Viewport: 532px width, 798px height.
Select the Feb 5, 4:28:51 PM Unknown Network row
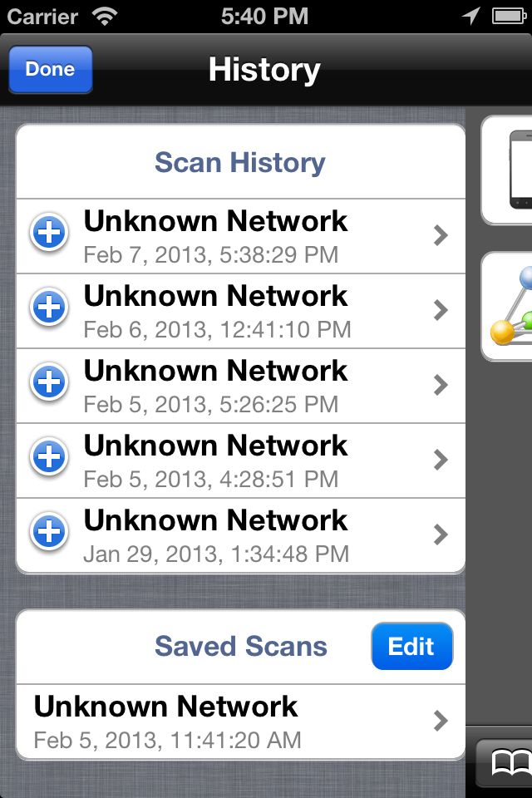tap(241, 461)
